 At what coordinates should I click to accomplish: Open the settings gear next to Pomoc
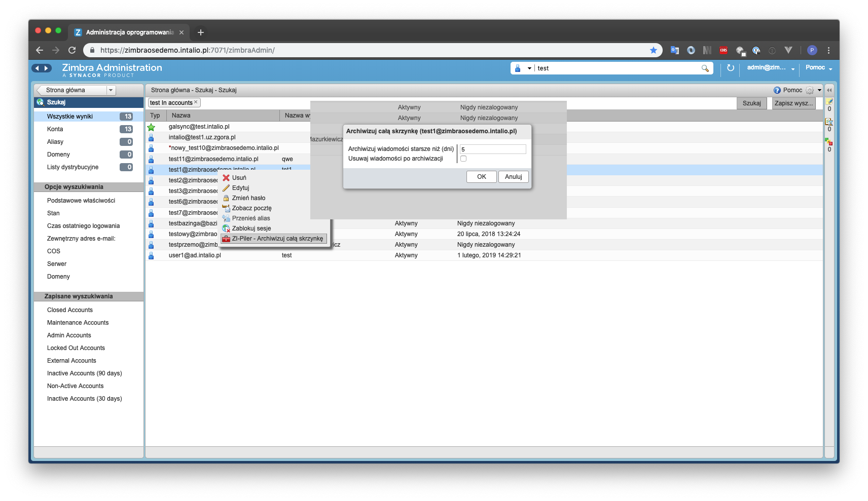(x=810, y=90)
